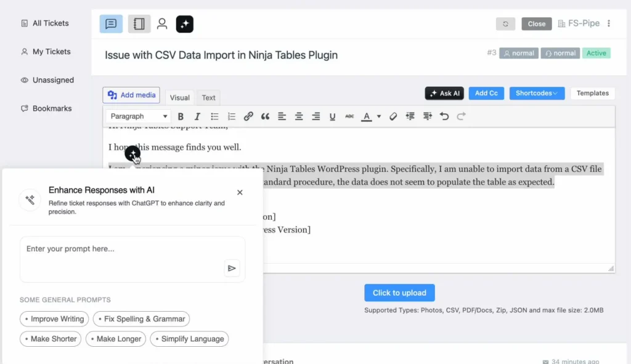Click the wand icon in AI panel header

30,200
